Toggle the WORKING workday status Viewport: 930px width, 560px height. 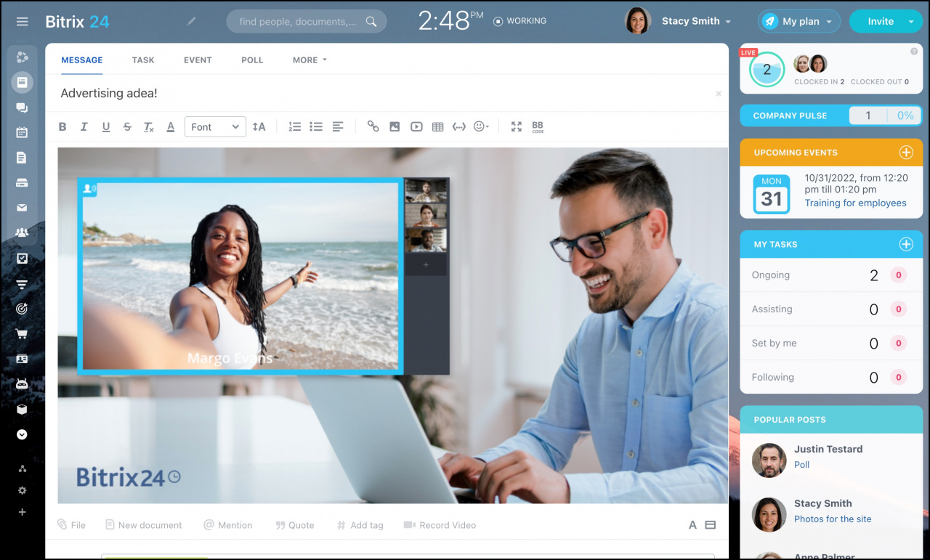click(x=519, y=21)
